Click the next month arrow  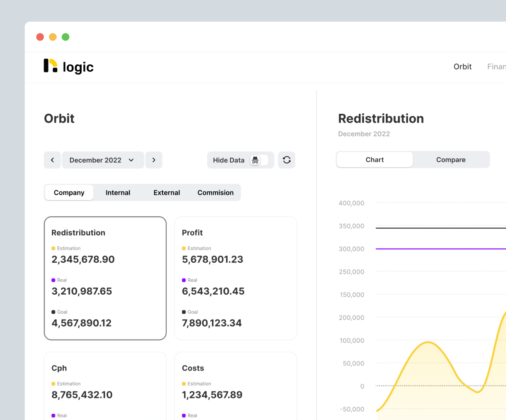[154, 160]
